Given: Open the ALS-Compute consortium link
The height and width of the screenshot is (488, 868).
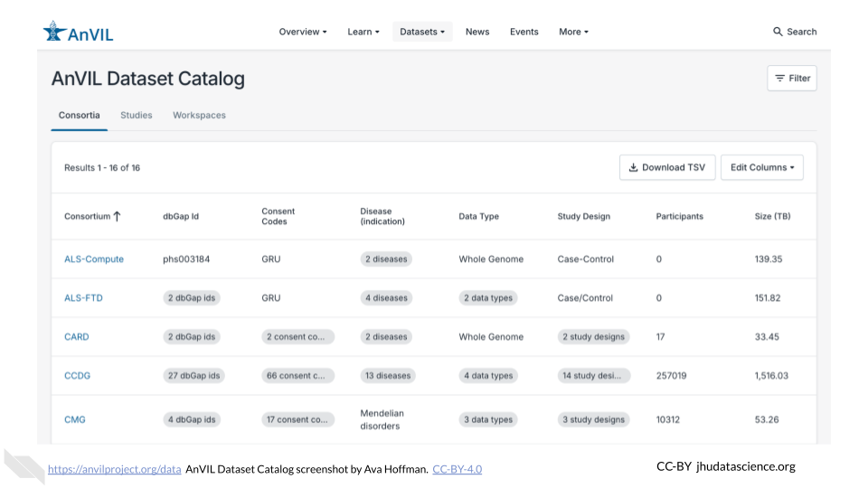Looking at the screenshot, I should [x=94, y=259].
